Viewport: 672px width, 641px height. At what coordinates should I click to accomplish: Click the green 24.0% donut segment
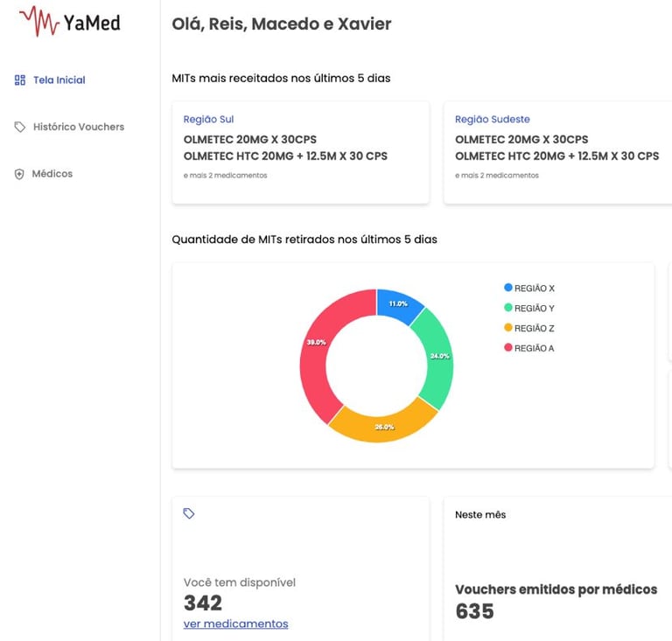[x=436, y=354]
